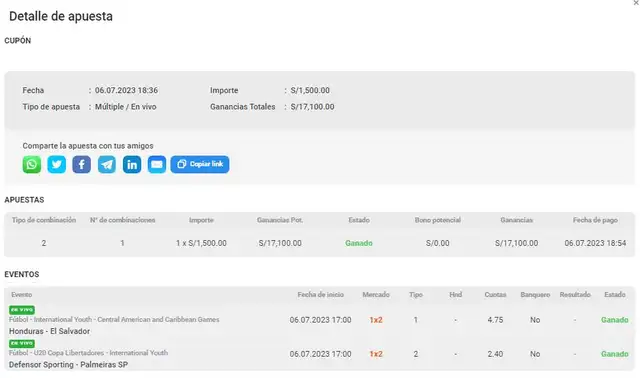The height and width of the screenshot is (378, 640).
Task: Click the Ganancias Pot. value S/17,100.00
Action: click(280, 243)
